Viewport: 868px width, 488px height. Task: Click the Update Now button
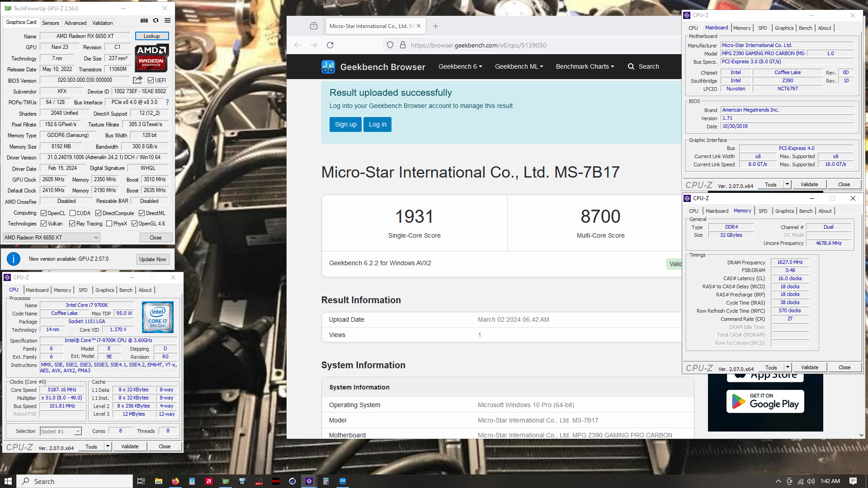(153, 259)
